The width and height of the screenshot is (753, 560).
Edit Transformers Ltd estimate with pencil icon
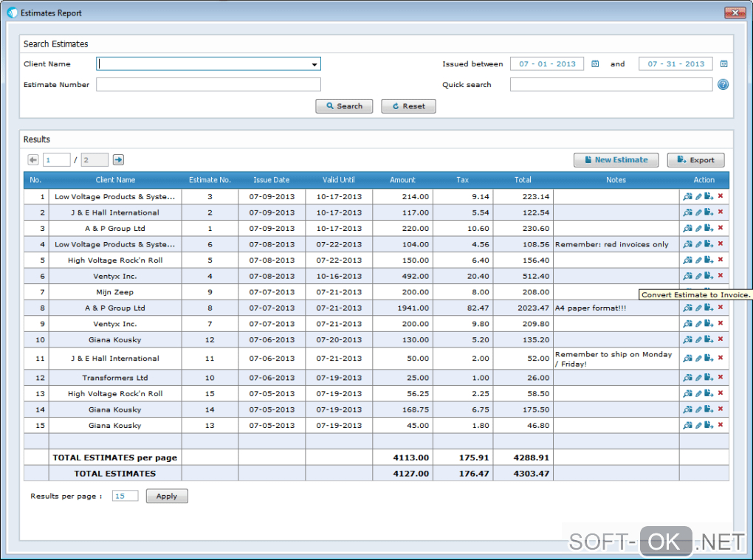pyautogui.click(x=698, y=378)
